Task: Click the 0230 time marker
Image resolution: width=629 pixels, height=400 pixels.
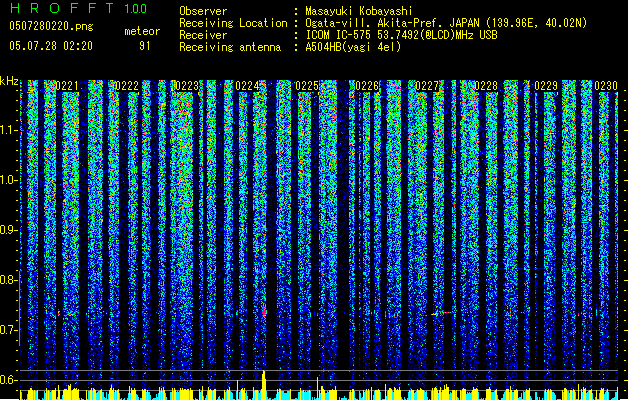Action: [x=606, y=86]
